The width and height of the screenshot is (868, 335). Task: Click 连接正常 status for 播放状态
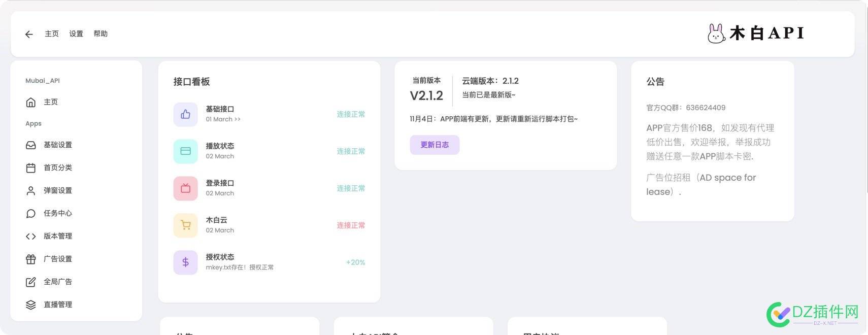(351, 152)
